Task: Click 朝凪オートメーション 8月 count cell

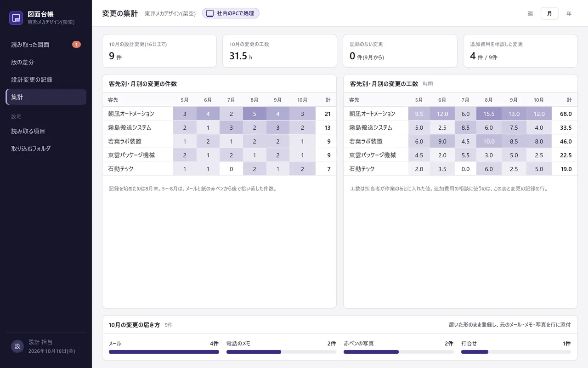Action: 254,114
